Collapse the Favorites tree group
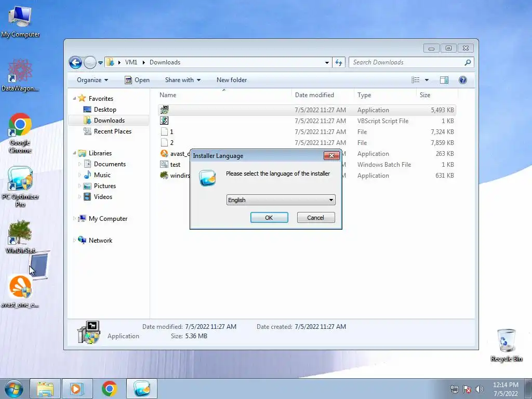 [74, 98]
